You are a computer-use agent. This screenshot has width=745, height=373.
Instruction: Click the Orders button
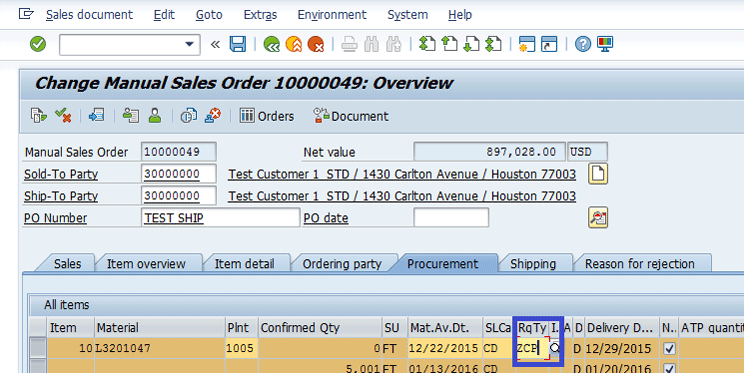click(267, 116)
